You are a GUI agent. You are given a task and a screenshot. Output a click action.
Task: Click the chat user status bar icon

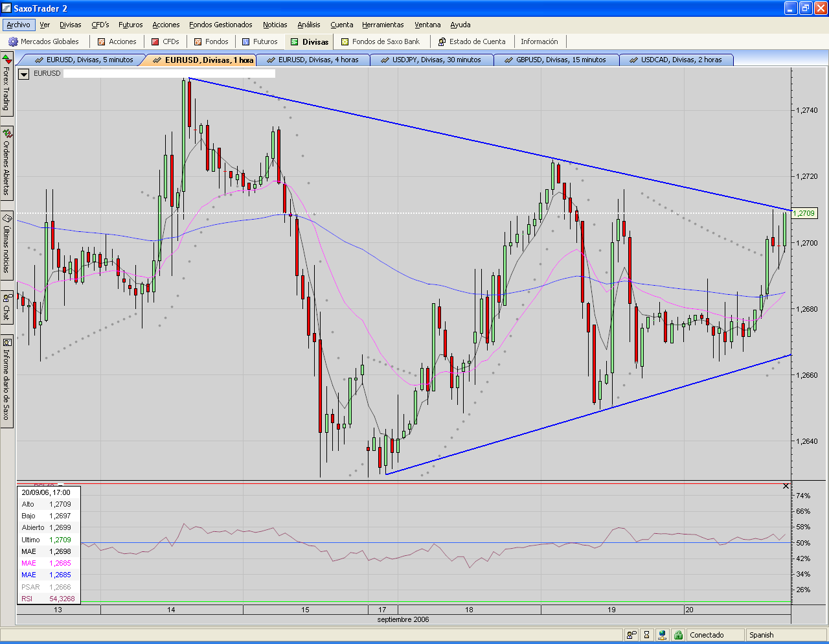(631, 635)
